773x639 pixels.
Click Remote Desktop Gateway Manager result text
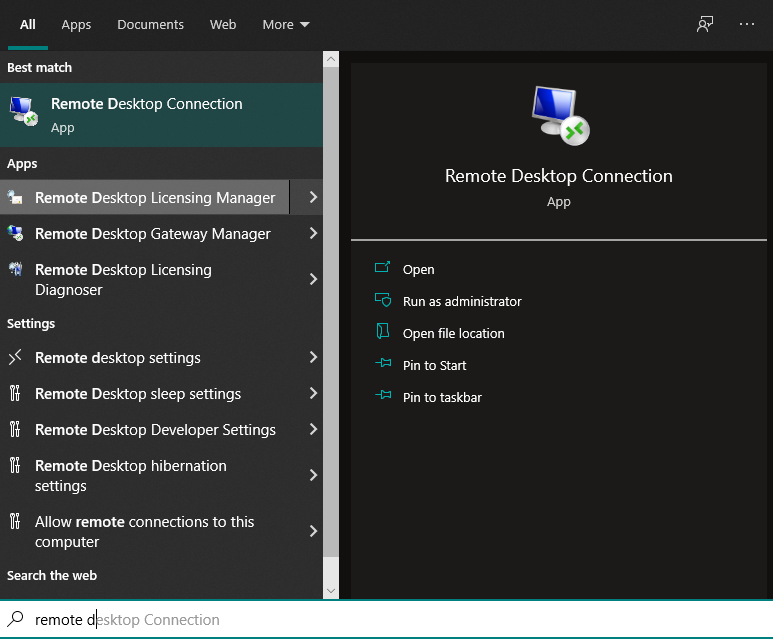click(x=153, y=234)
